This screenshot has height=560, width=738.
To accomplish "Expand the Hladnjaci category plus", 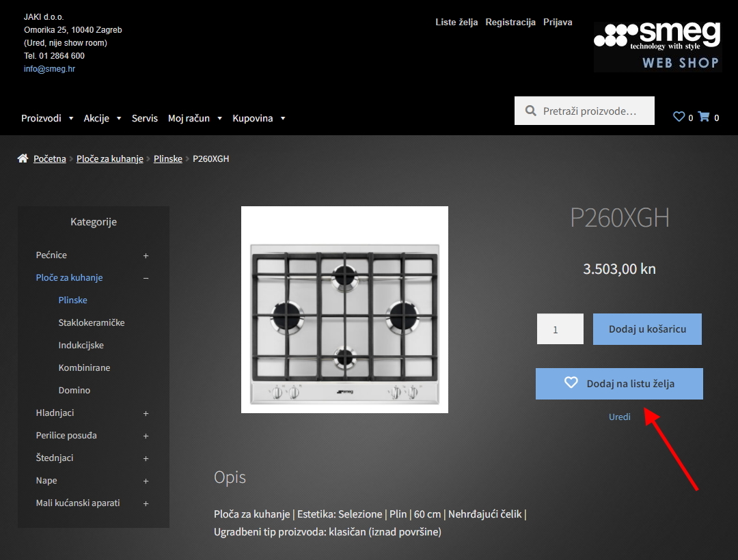I will click(146, 413).
